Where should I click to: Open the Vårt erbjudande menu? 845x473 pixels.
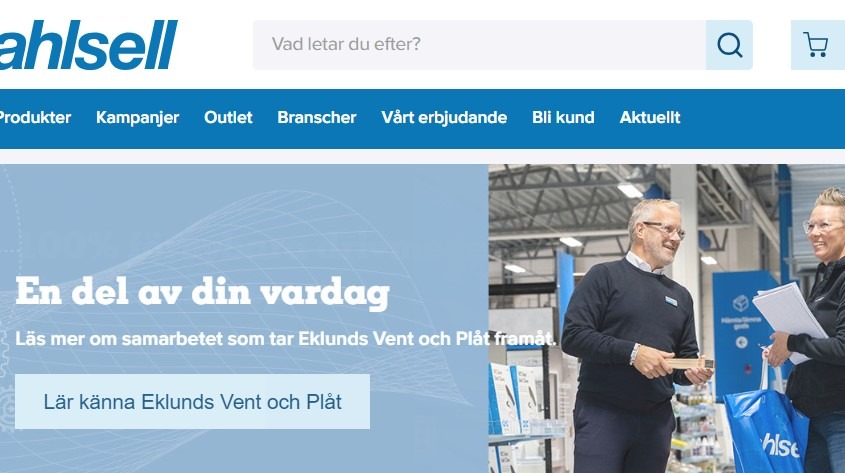point(444,118)
